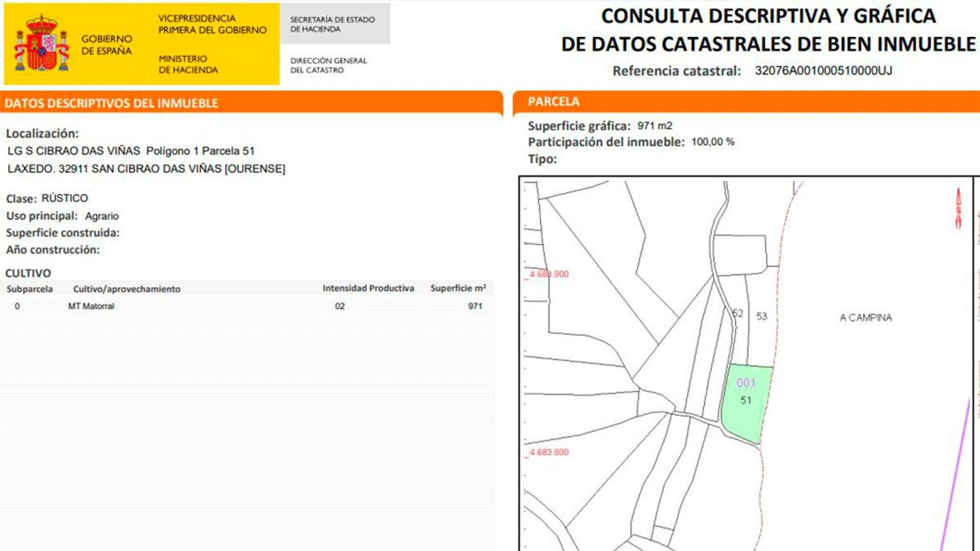This screenshot has width=980, height=551.
Task: Click the Cultivo/aprovechamiento column header
Action: pyautogui.click(x=127, y=289)
